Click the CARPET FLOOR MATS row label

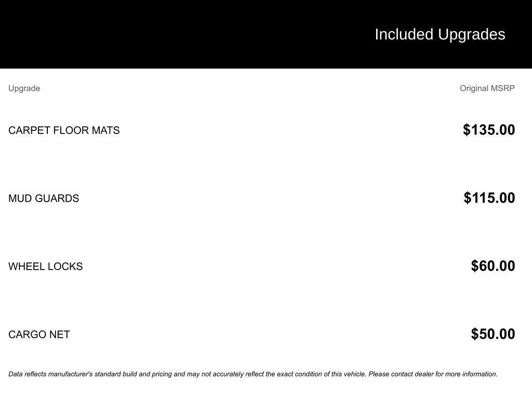coord(64,130)
